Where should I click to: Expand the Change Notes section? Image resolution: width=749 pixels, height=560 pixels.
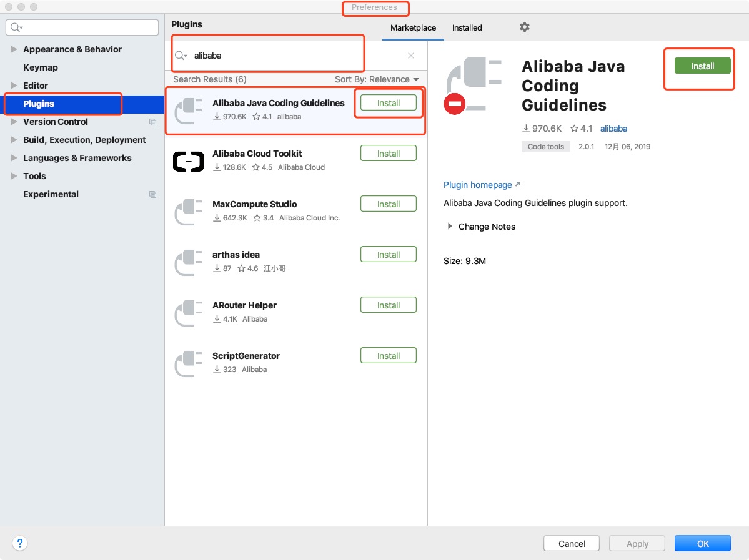coord(450,226)
